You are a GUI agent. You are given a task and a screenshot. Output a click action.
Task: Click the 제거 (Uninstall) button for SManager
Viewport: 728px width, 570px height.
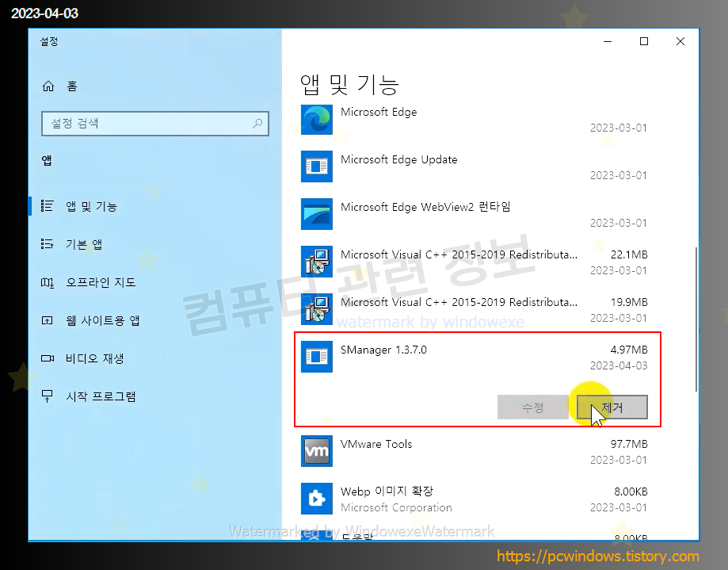pos(612,407)
